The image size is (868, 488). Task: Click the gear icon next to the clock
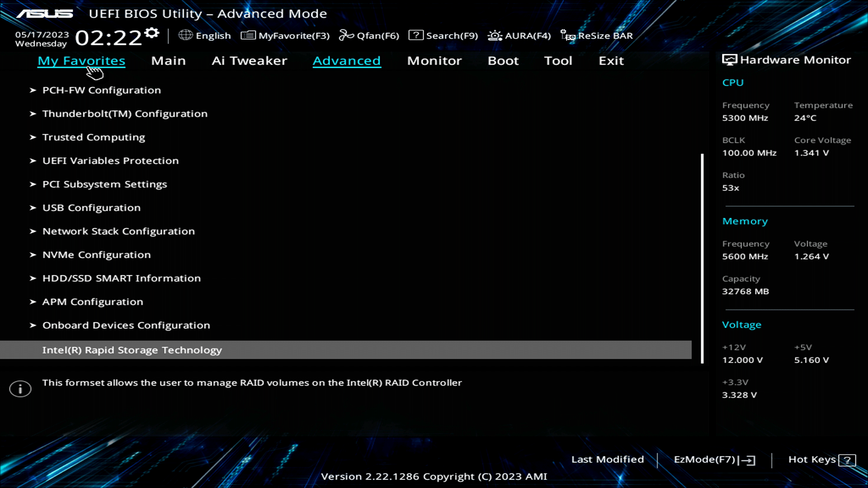point(152,32)
